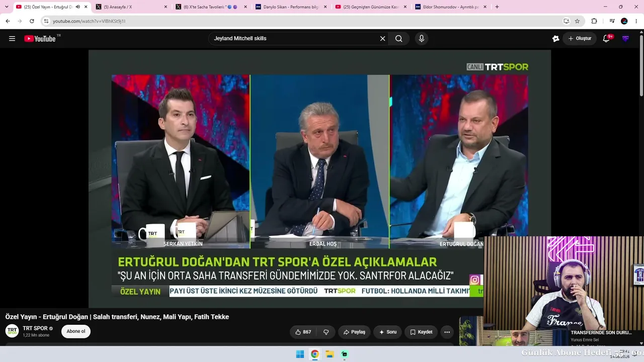Switch to the "Özel Yayın - Ertuğrul" tab
Image resolution: width=644 pixels, height=362 pixels.
click(52, 7)
